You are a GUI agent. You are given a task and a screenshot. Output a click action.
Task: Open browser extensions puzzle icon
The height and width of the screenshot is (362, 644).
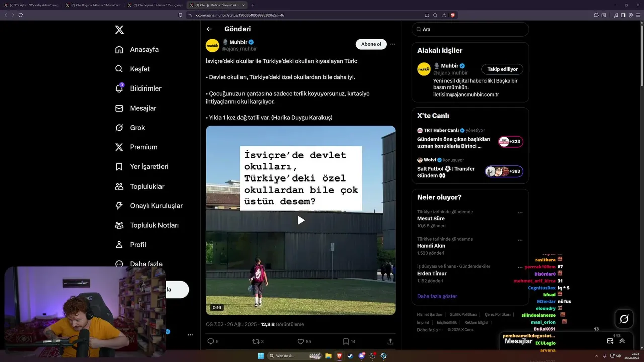coord(596,15)
